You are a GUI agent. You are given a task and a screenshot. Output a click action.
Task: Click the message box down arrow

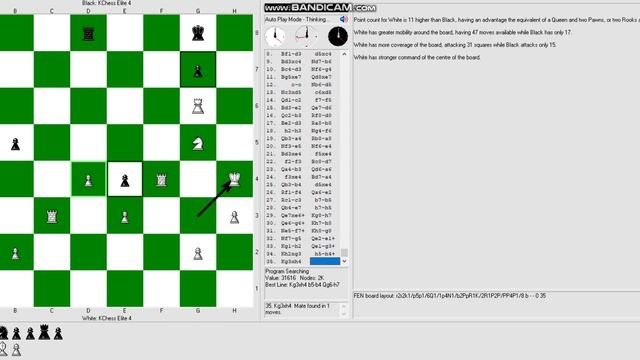[x=343, y=314]
